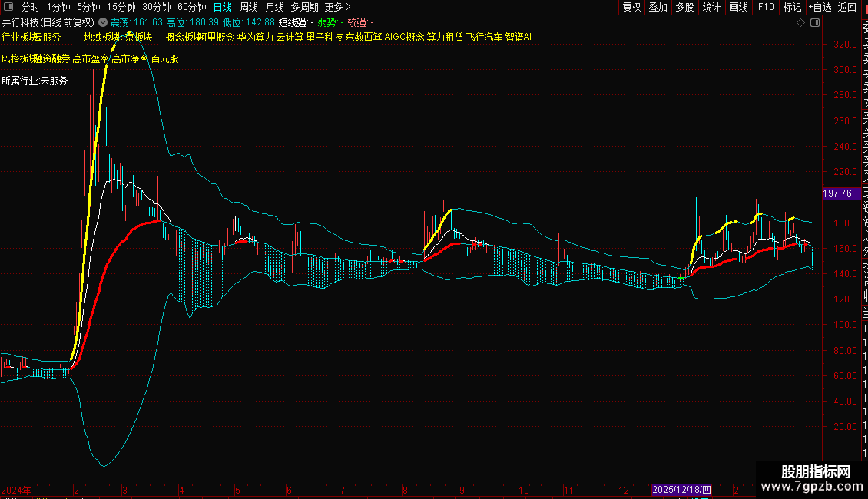Click the 高市盈率 style sector text
The width and height of the screenshot is (868, 499).
[91, 58]
